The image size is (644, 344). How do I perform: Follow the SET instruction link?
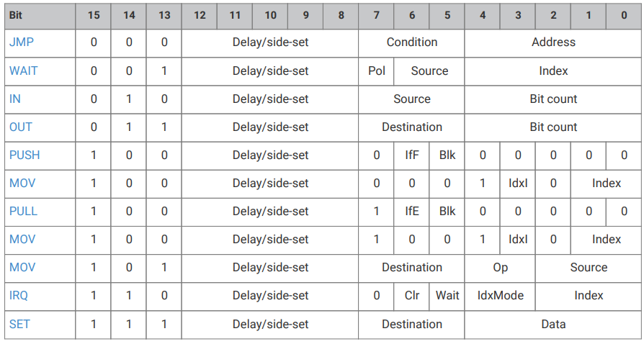coord(19,324)
